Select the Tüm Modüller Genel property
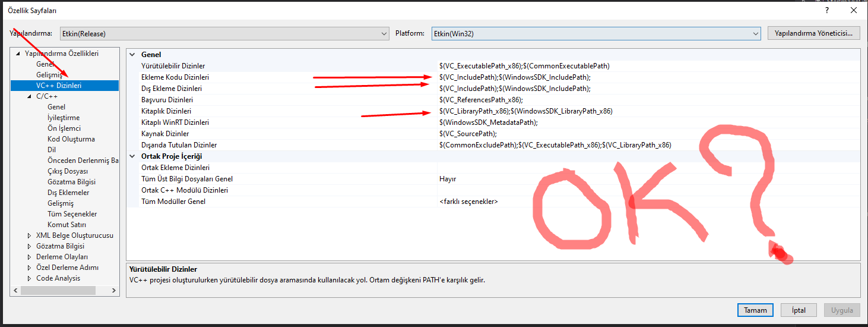The image size is (868, 327). pyautogui.click(x=173, y=202)
